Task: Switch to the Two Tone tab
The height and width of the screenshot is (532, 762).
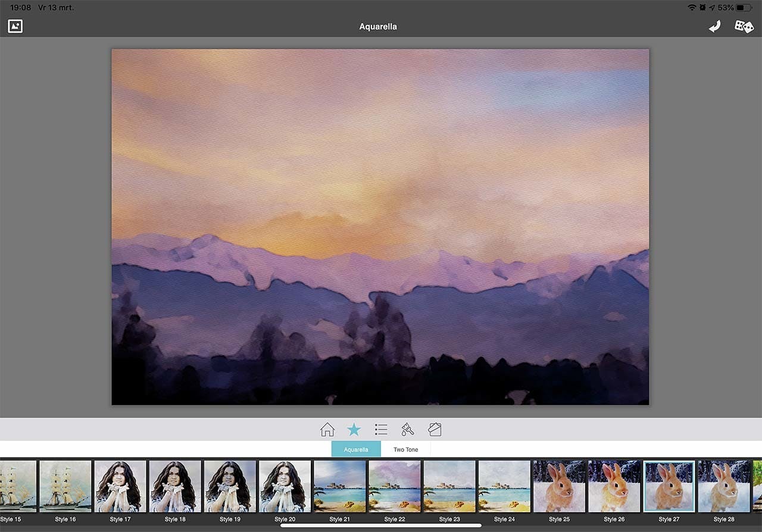Action: [406, 449]
